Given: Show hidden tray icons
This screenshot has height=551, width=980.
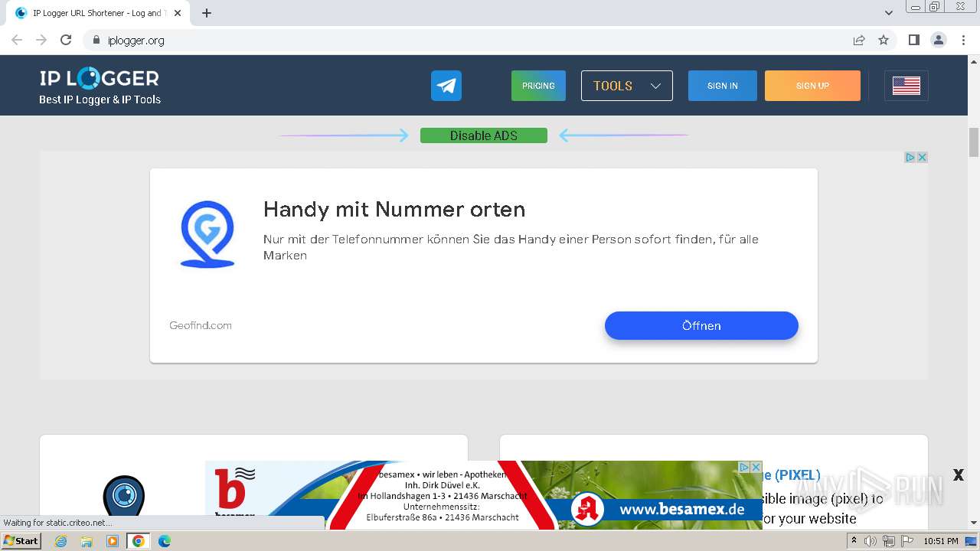Looking at the screenshot, I should (854, 541).
